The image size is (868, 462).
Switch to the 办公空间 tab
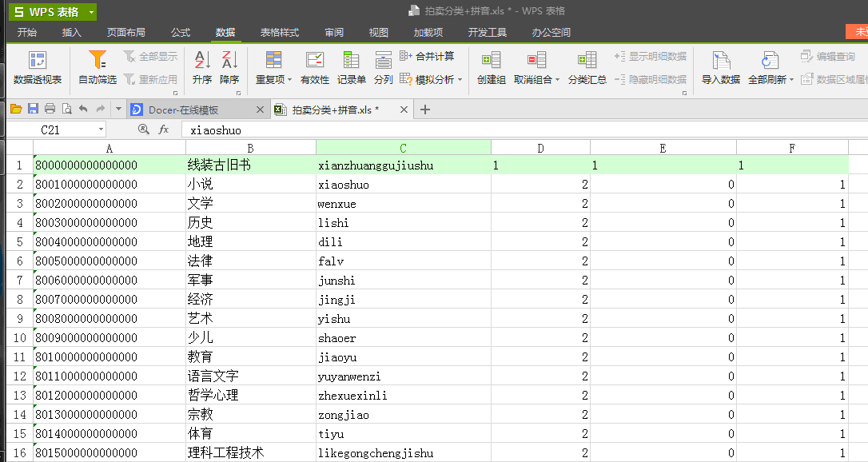[x=551, y=33]
